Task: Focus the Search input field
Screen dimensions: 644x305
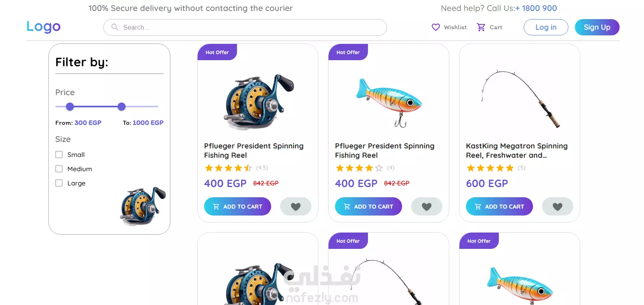Action: click(245, 27)
